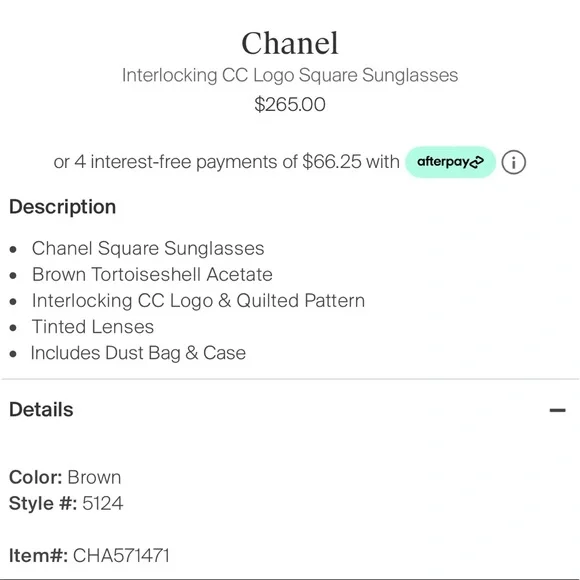This screenshot has height=580, width=580.
Task: Click Interlocking CC Logo Square Sunglasses title
Action: tap(290, 75)
